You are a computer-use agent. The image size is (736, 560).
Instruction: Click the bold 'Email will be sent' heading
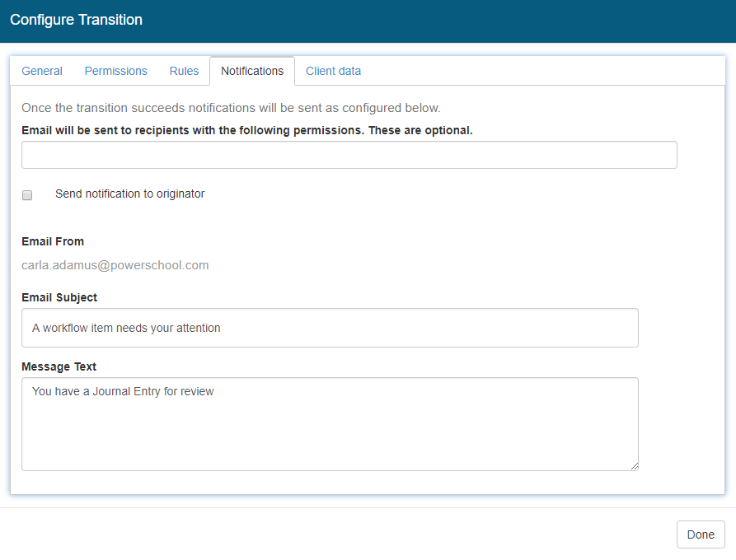pos(246,130)
